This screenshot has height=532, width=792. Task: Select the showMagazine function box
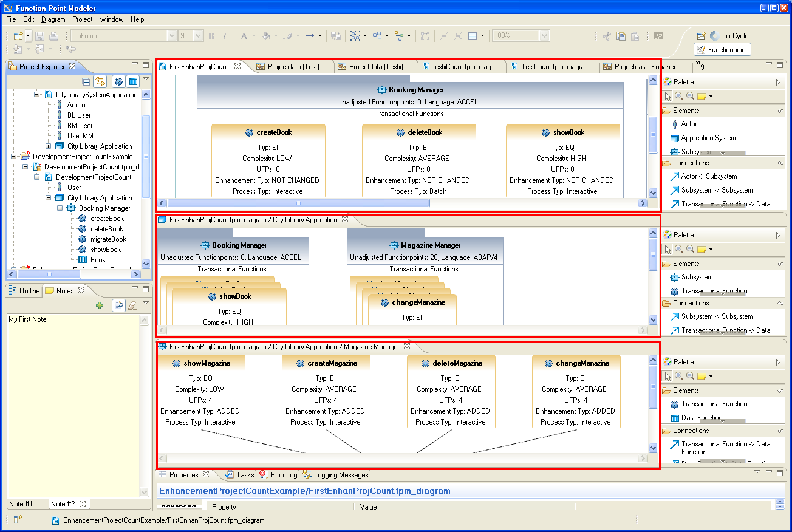click(x=202, y=392)
